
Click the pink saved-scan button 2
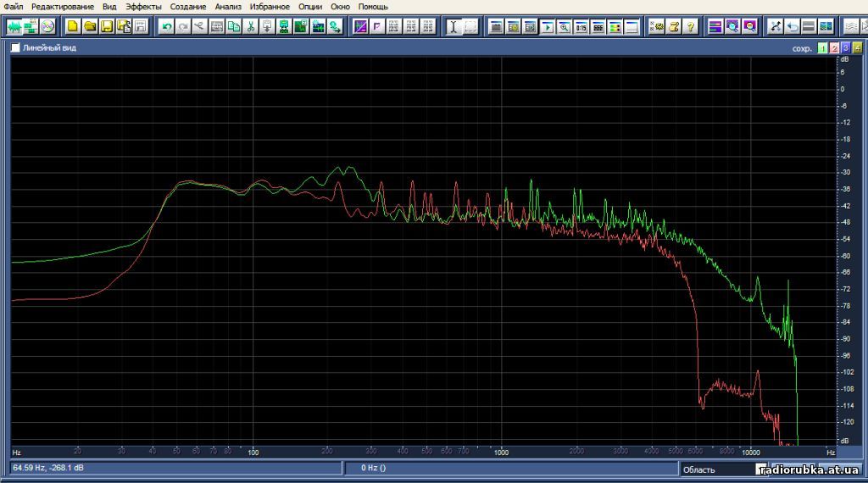pos(834,48)
